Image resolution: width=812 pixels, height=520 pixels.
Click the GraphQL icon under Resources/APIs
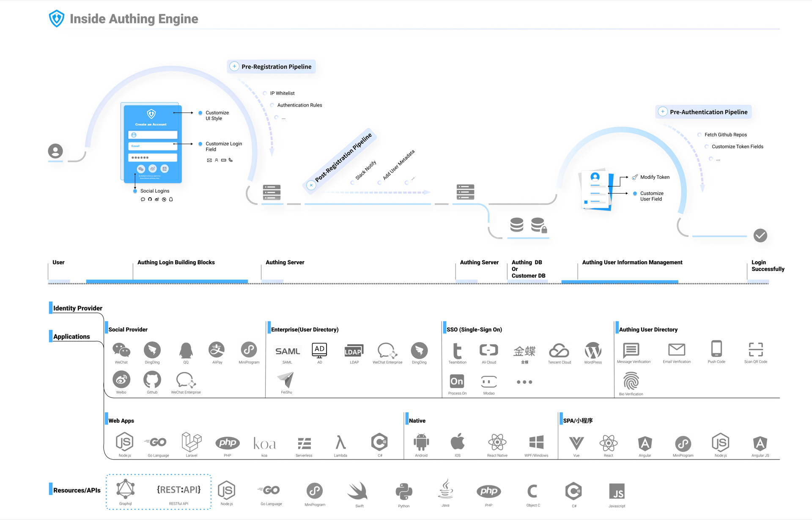click(126, 490)
